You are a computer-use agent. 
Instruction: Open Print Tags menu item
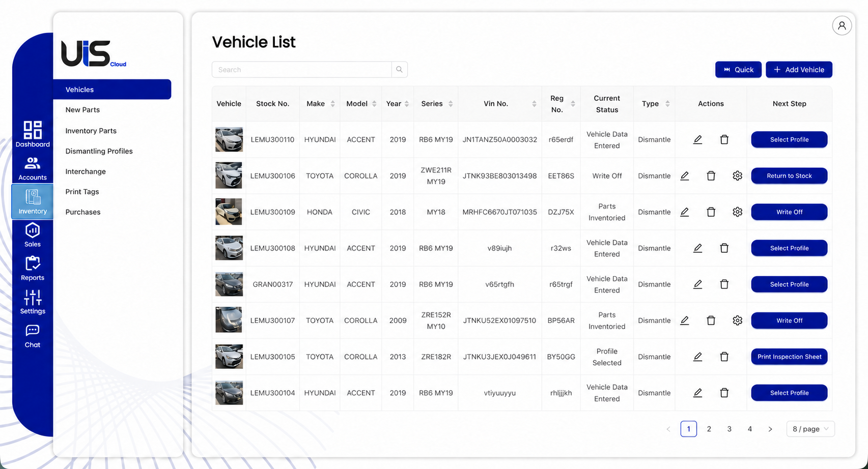(x=82, y=192)
